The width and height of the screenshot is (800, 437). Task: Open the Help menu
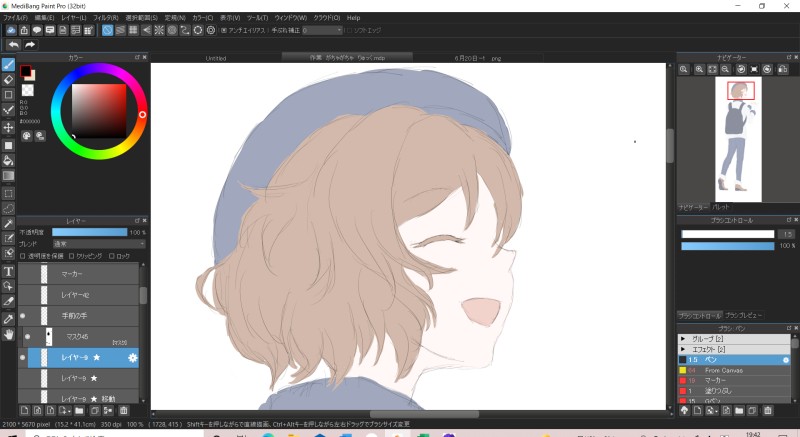(x=354, y=18)
